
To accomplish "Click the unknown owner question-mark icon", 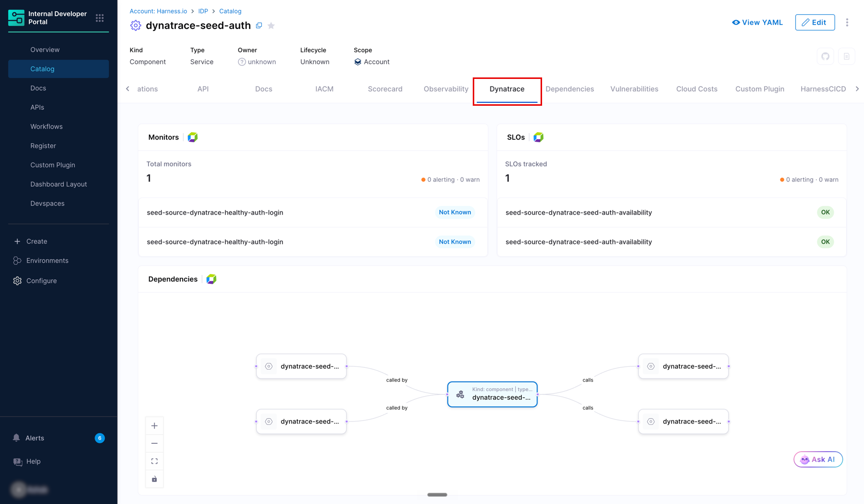I will (x=242, y=62).
